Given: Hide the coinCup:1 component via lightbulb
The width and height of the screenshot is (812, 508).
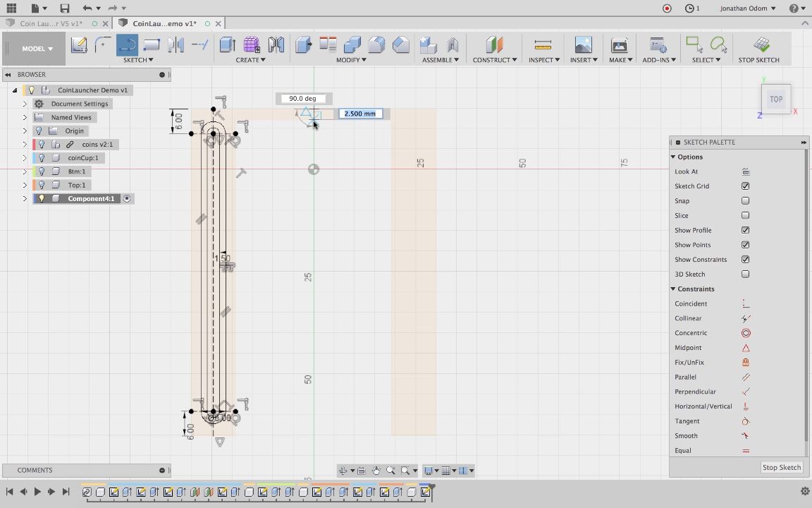Looking at the screenshot, I should [42, 158].
